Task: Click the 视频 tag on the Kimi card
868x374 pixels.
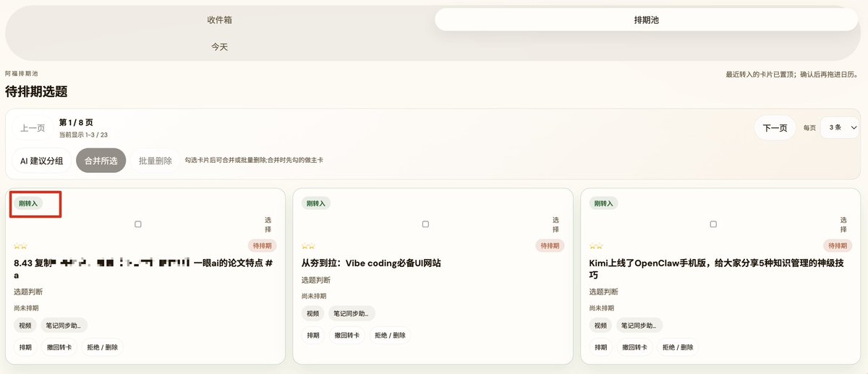Action: pos(601,325)
